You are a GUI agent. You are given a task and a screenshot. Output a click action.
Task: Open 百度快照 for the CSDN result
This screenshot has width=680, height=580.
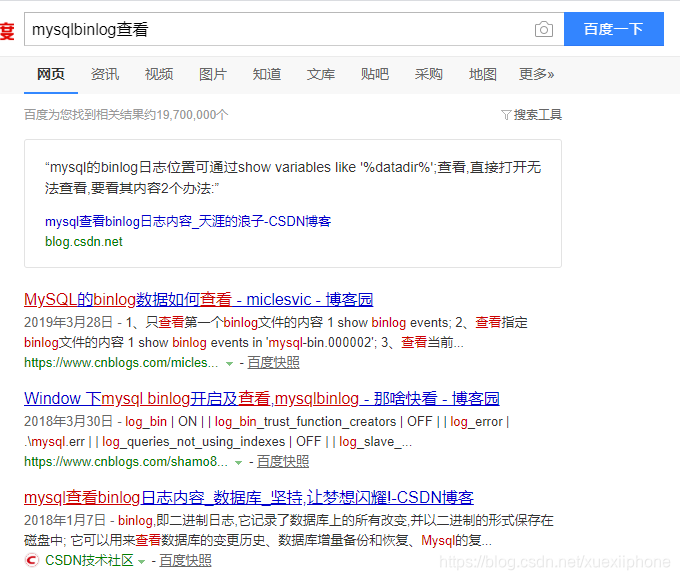click(185, 560)
